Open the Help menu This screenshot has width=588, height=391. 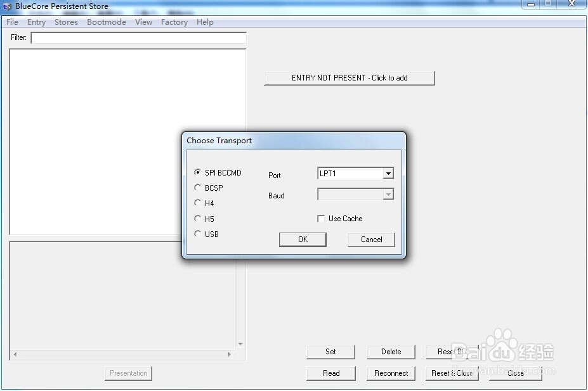[x=205, y=22]
